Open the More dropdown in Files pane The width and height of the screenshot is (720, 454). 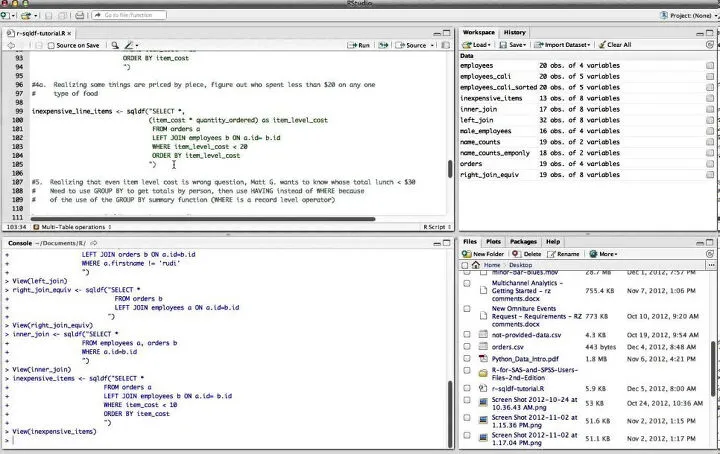click(x=604, y=253)
